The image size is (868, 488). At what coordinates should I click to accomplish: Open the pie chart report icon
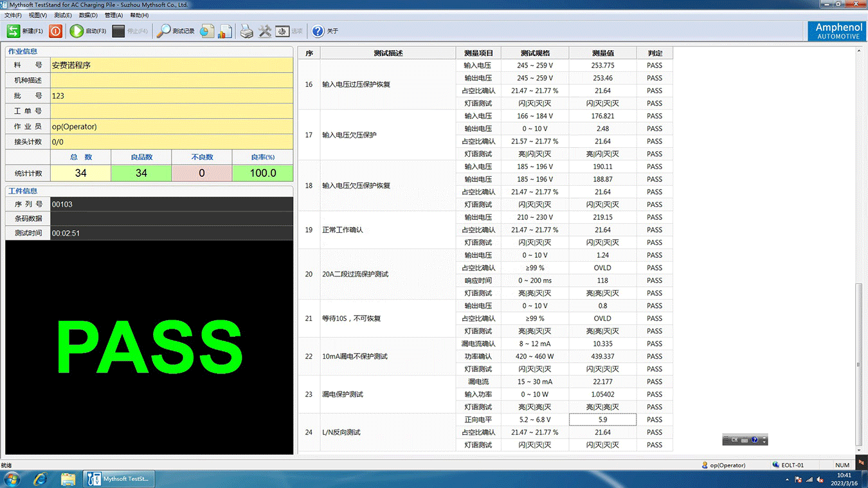[x=207, y=31]
